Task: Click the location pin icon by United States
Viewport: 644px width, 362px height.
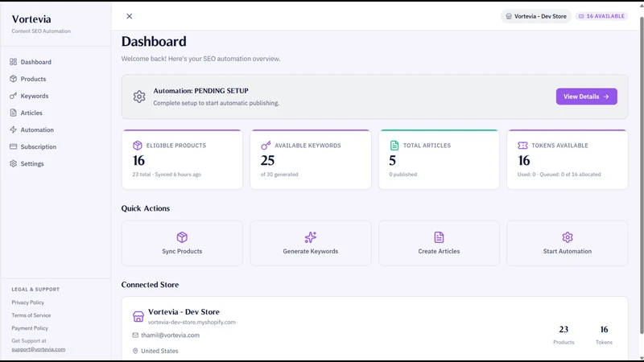Action: pos(135,351)
